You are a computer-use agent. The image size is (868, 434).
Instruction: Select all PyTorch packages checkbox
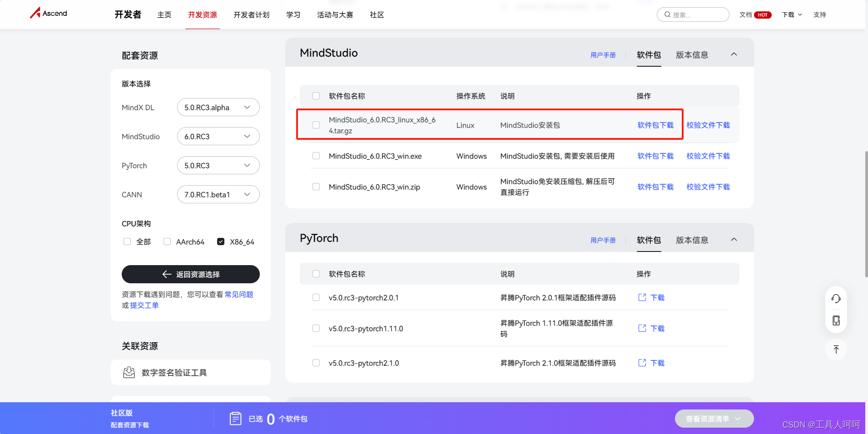coord(316,274)
